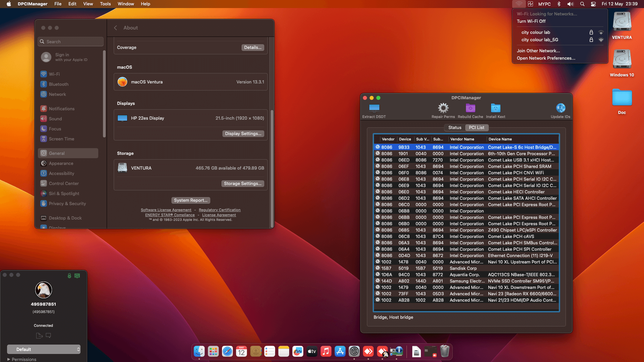Open the Default profile dropdown
644x362 pixels.
pos(44,349)
